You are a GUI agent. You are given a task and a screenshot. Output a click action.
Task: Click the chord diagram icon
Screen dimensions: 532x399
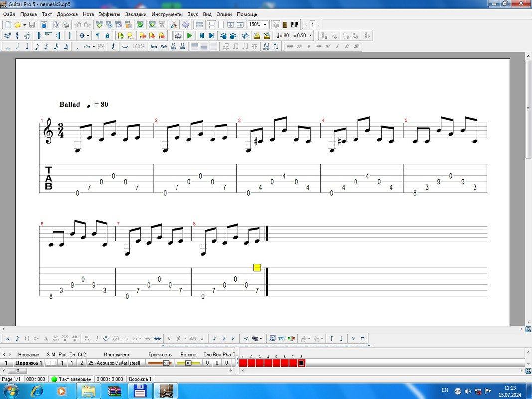[273, 338]
